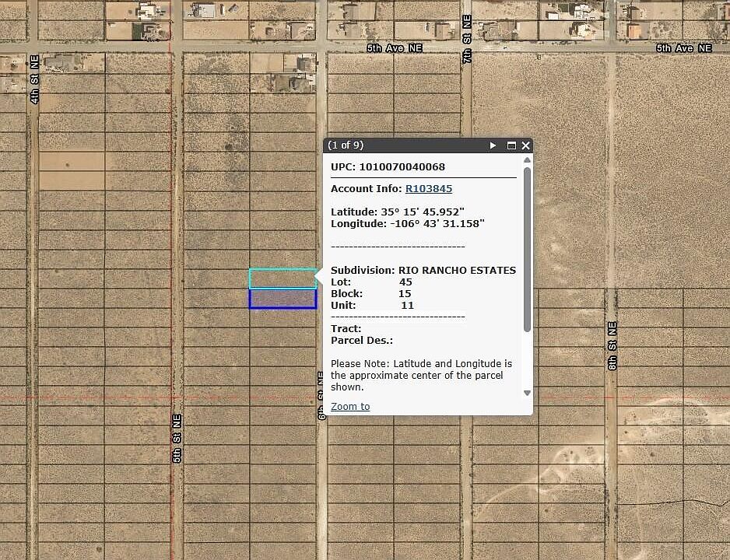Click the Block: 15 row
The width and height of the screenshot is (730, 560).
coord(371,293)
